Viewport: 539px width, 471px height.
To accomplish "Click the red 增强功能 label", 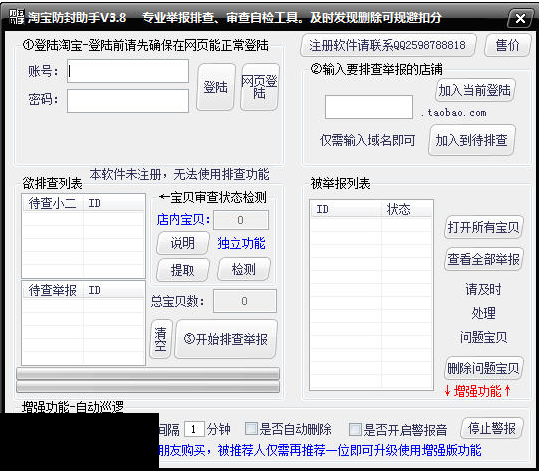I will click(x=478, y=391).
